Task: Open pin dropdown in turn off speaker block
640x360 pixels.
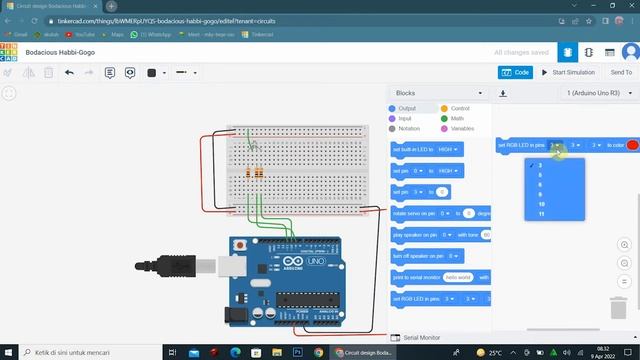Action: (x=453, y=256)
